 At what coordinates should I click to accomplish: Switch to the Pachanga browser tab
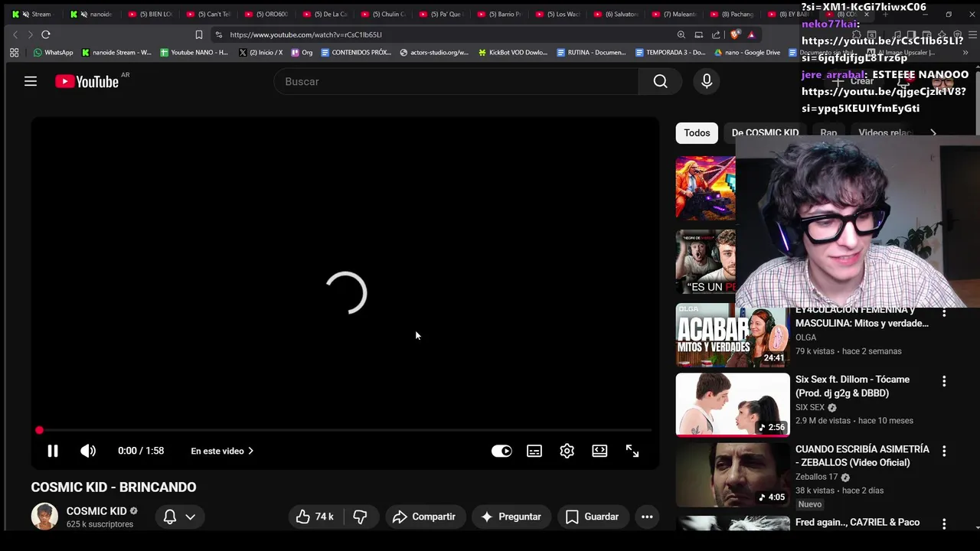pos(733,14)
